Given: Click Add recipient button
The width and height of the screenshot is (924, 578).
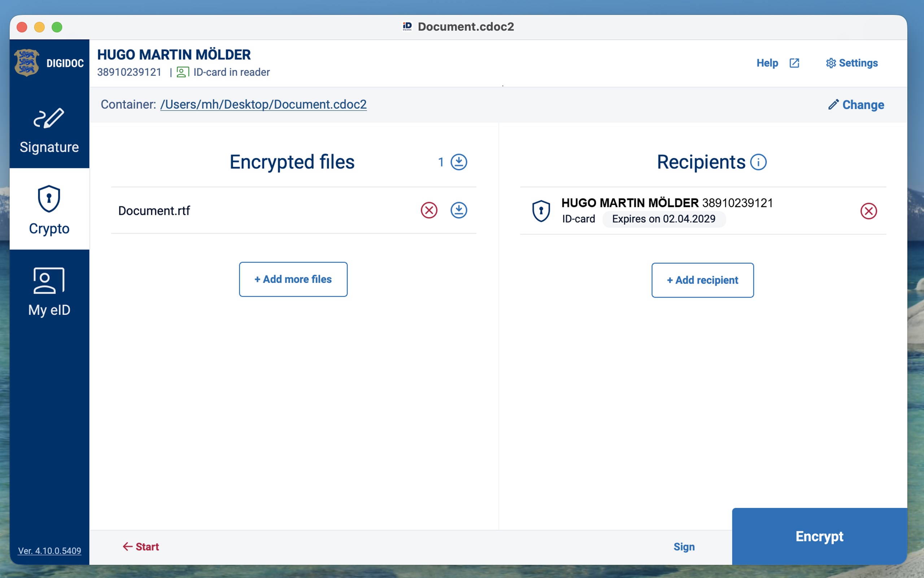Looking at the screenshot, I should [x=702, y=280].
